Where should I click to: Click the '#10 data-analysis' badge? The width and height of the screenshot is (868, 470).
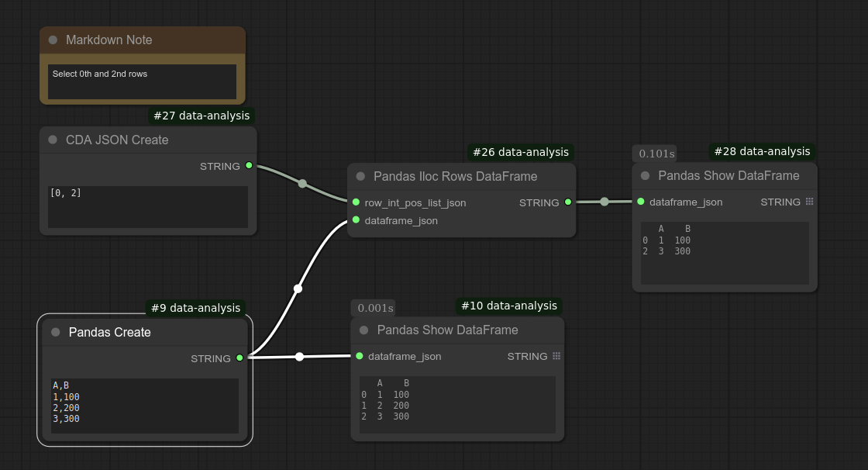point(508,306)
